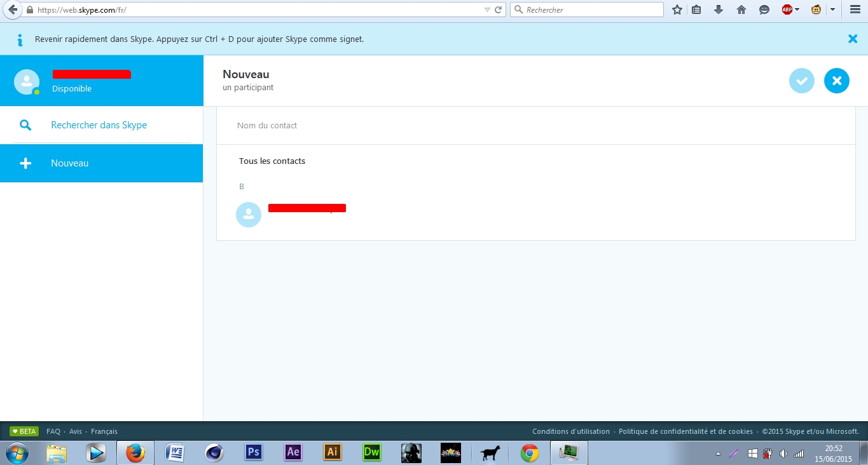Click the volume speaker tray icon

(x=783, y=454)
